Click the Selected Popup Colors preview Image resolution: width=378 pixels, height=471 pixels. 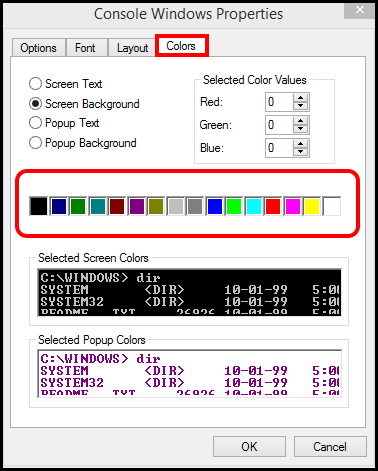tap(190, 373)
